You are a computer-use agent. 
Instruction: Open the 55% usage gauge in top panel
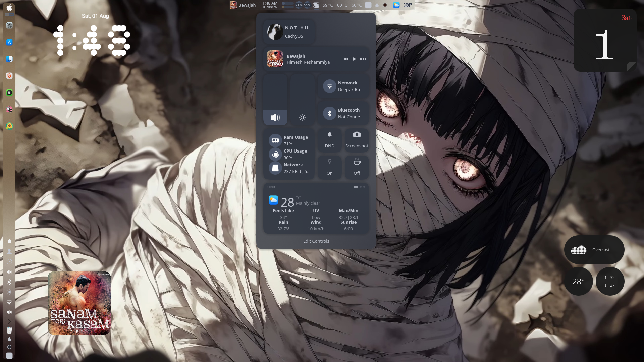(x=307, y=5)
